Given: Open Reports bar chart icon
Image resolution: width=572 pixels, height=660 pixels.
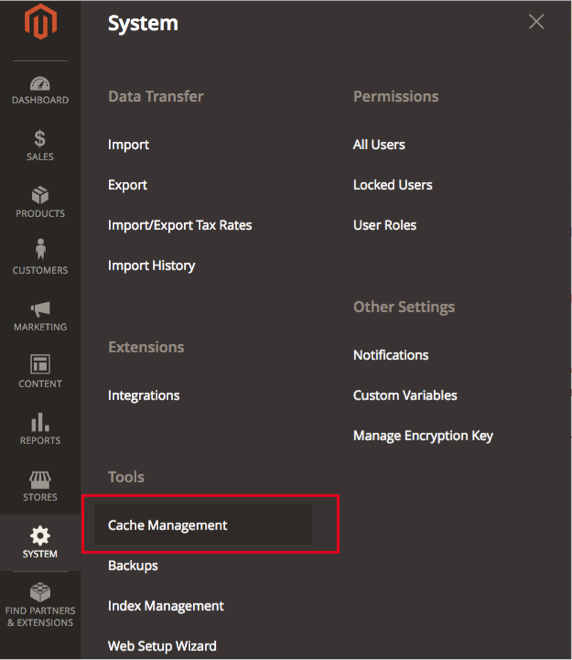Looking at the screenshot, I should [x=40, y=422].
